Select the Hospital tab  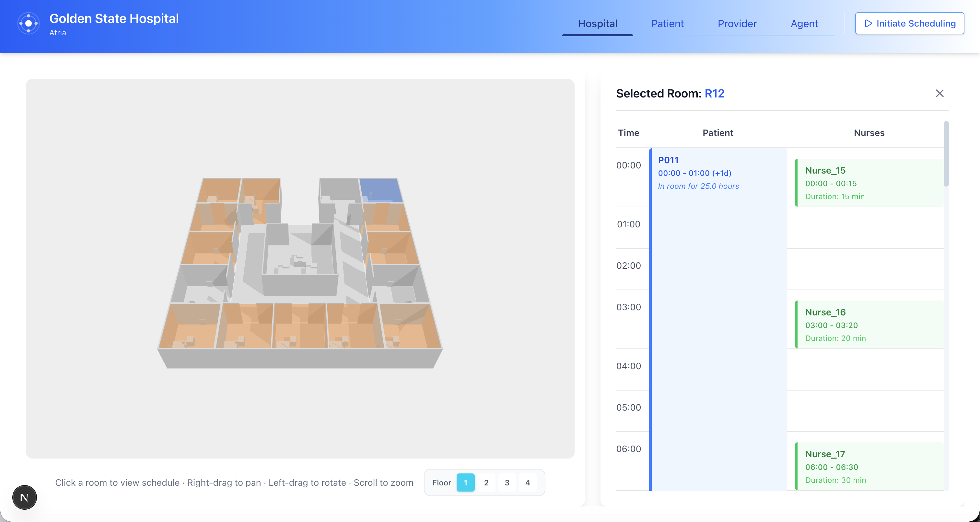click(597, 24)
